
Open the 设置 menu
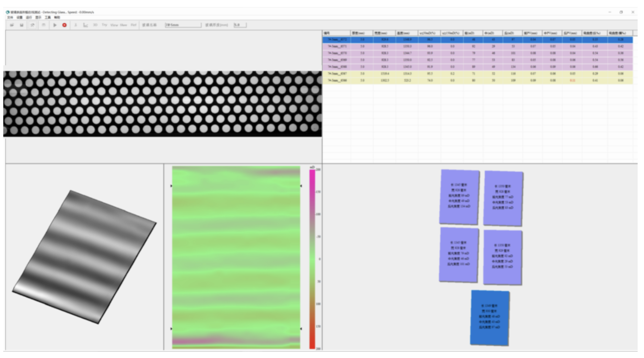(19, 18)
